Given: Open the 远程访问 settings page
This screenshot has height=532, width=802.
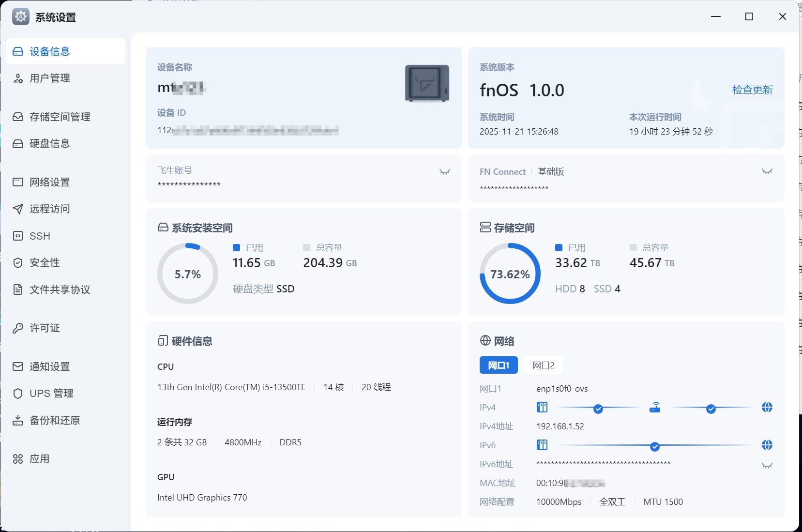Looking at the screenshot, I should 50,209.
